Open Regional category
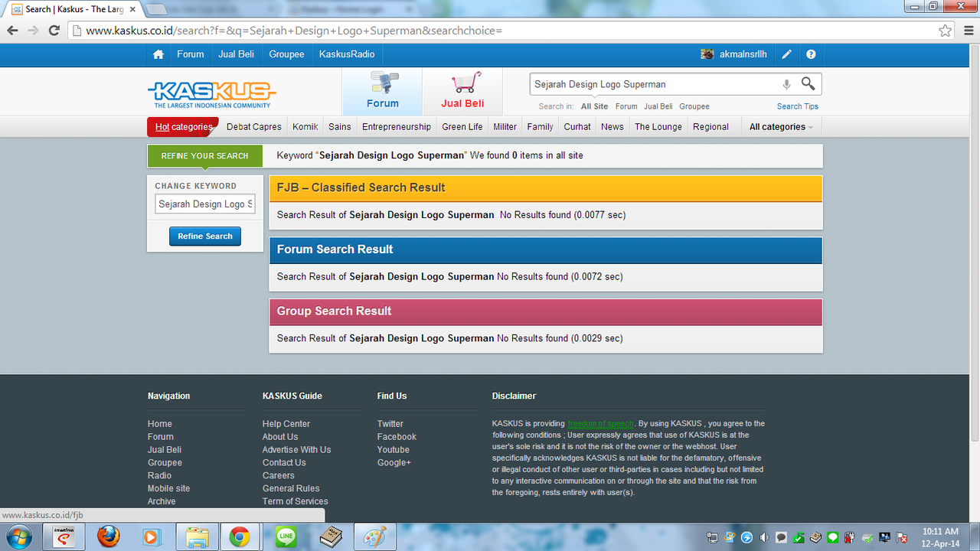 710,127
